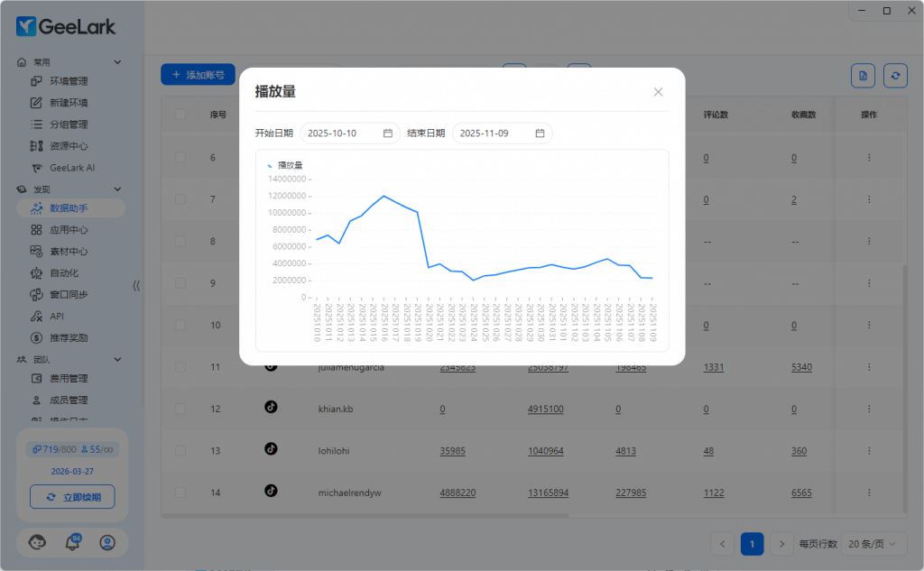The height and width of the screenshot is (571, 924).
Task: Click the document export icon button
Action: point(863,76)
